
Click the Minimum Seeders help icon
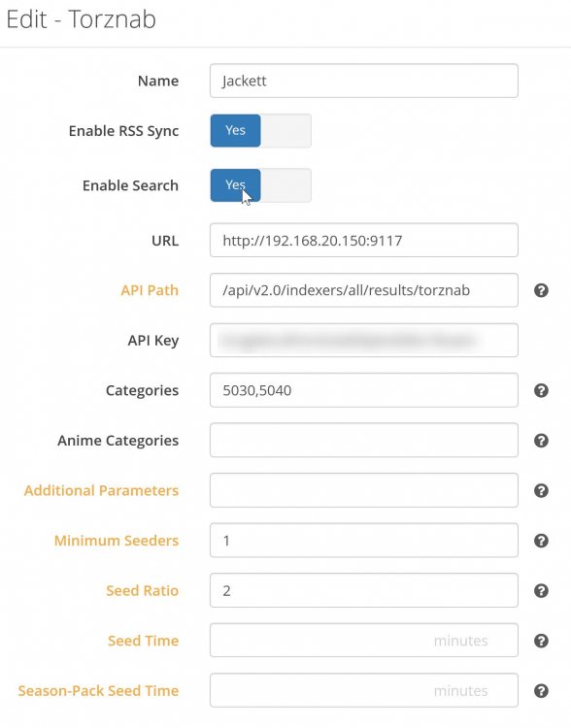(x=541, y=541)
